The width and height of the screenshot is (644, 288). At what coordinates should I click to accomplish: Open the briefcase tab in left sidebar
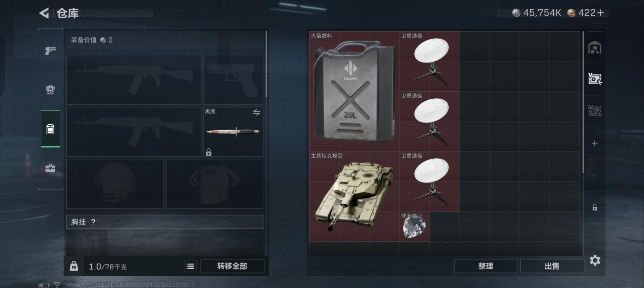tap(50, 168)
